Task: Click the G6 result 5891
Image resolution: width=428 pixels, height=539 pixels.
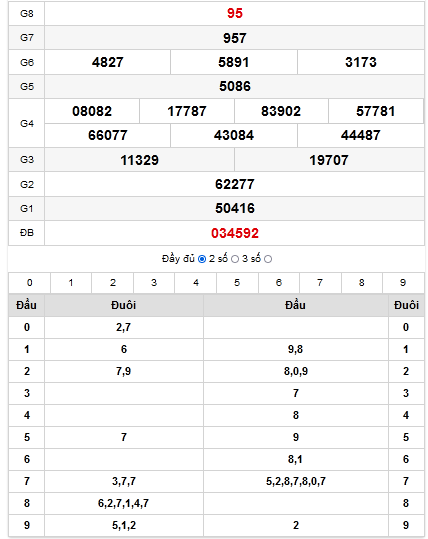Action: coord(234,62)
